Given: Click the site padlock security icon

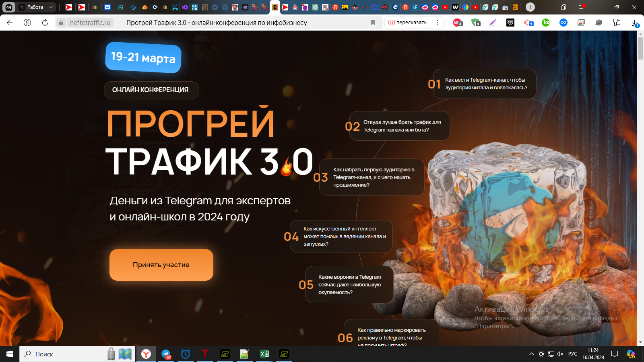Looking at the screenshot, I should [x=61, y=23].
